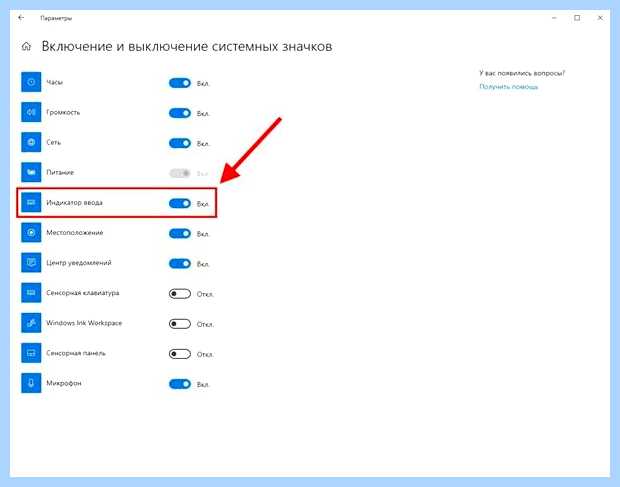The height and width of the screenshot is (487, 620).
Task: Click the Часы clock icon tile
Action: 31,82
